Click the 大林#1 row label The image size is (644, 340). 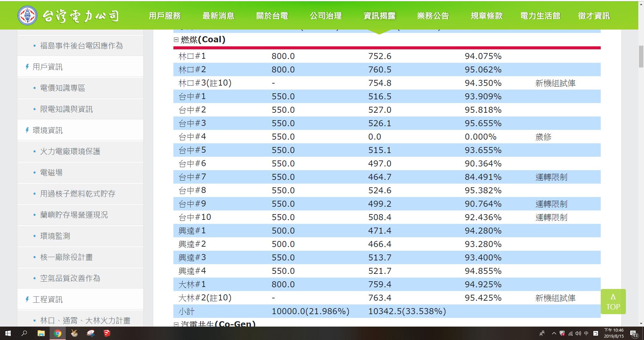pos(192,284)
